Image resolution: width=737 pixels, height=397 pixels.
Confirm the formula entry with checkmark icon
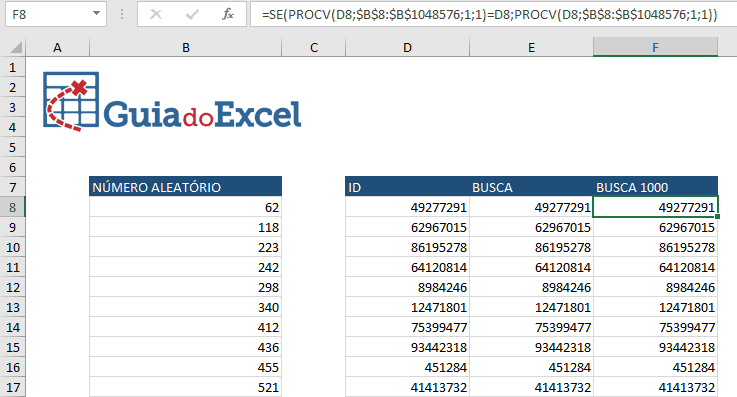192,15
